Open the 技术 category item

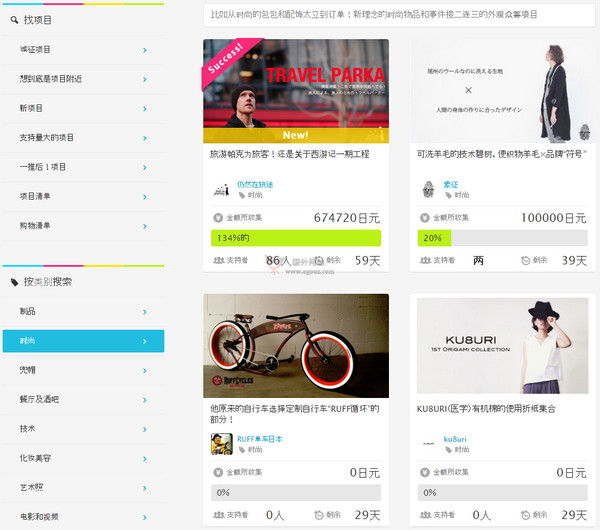pyautogui.click(x=83, y=429)
